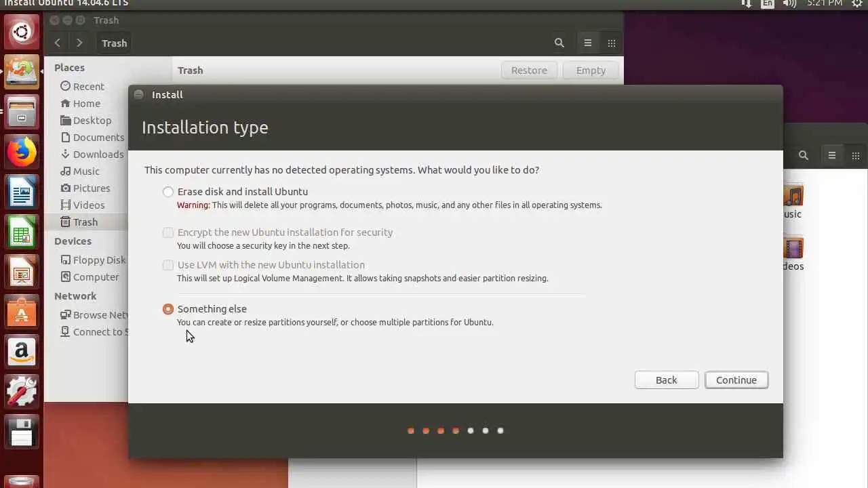
Task: Click list view icon in rear window
Action: [x=832, y=155]
